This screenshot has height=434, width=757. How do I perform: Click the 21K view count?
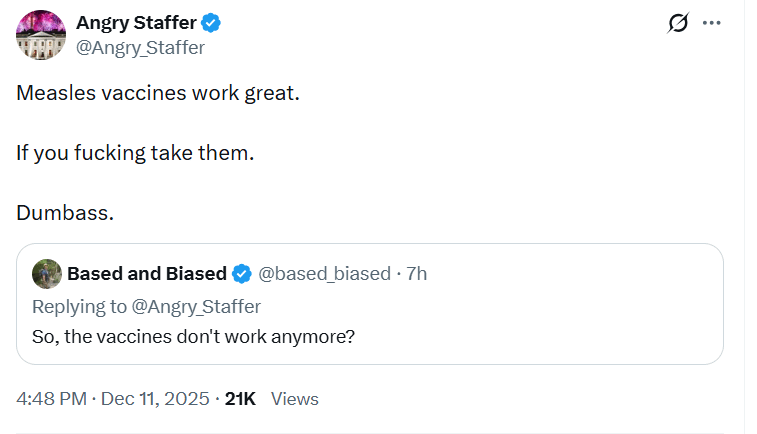(240, 398)
